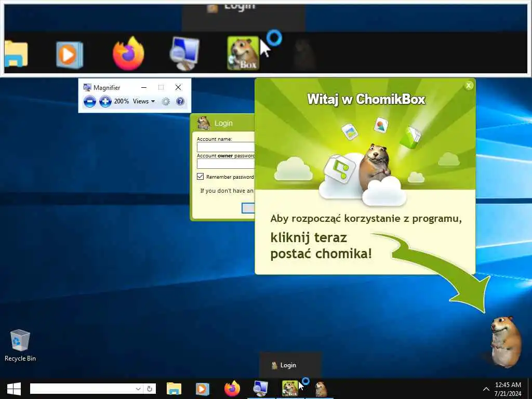532x399 pixels.
Task: Click the refresh button beside taskbar address bar
Action: (150, 389)
